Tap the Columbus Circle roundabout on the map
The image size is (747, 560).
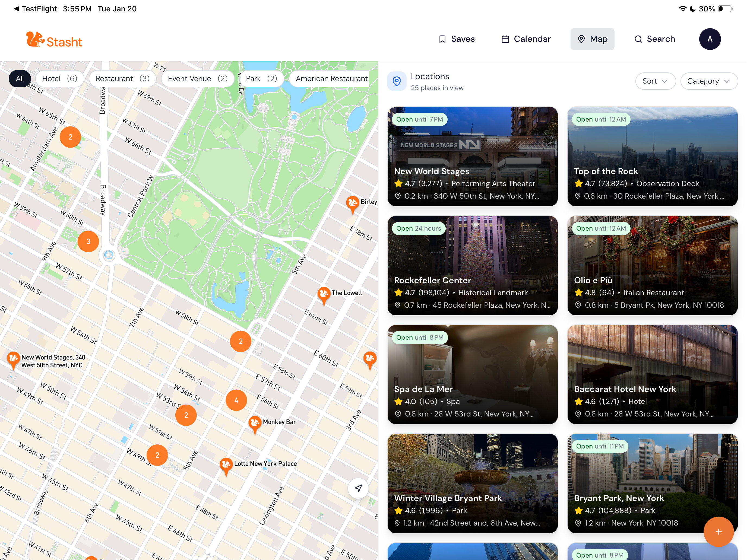109,255
